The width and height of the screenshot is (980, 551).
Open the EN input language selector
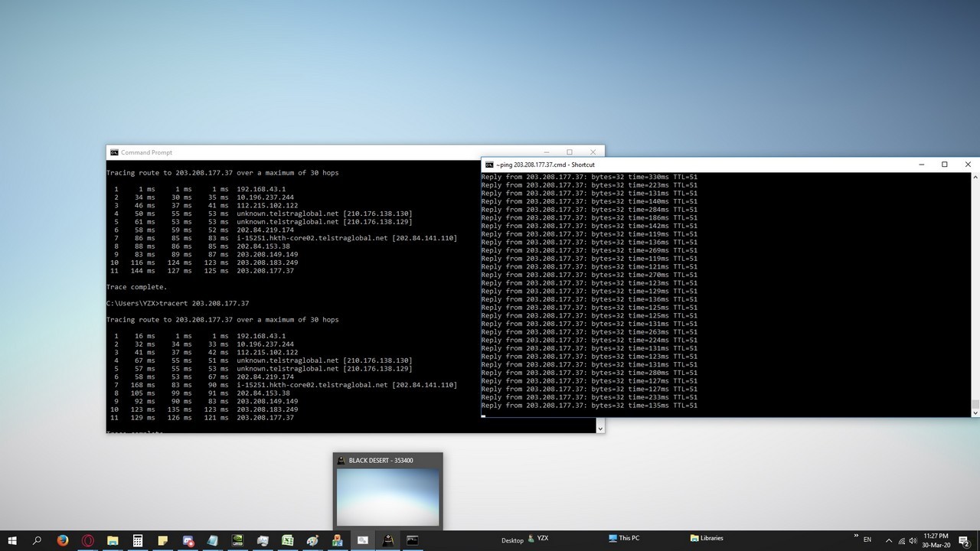click(867, 540)
